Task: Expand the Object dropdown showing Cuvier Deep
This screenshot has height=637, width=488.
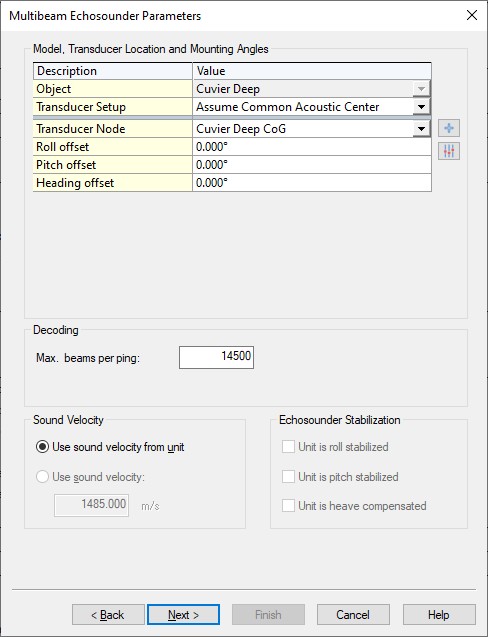Action: 421,89
